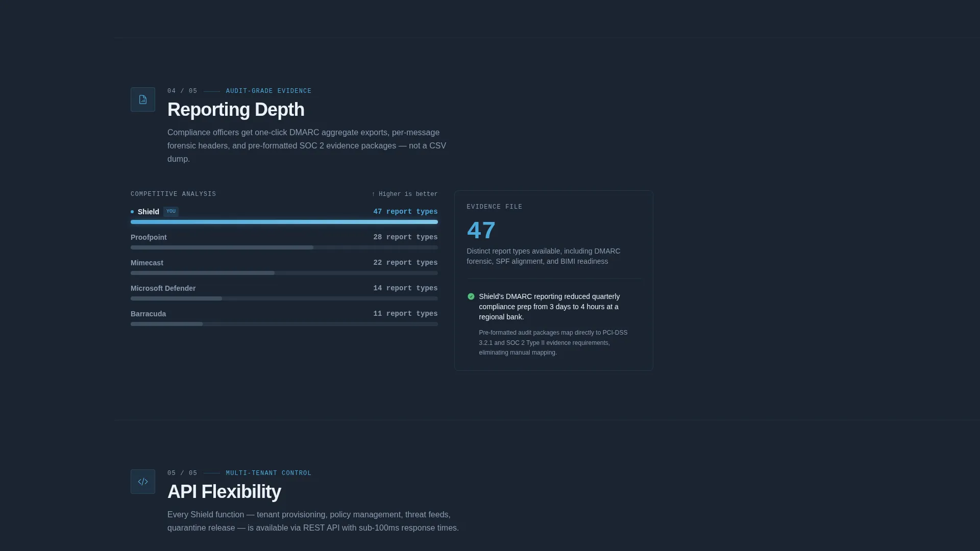Click the YOU badge next to Shield
The image size is (980, 551).
pos(171,212)
